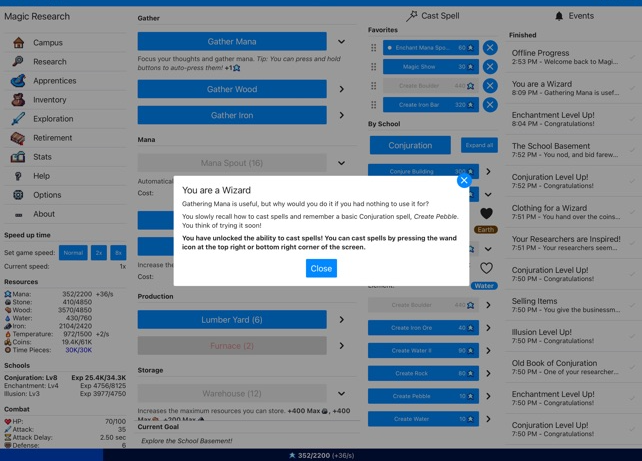The height and width of the screenshot is (461, 642).
Task: Open the Exploration menu item
Action: point(66,119)
